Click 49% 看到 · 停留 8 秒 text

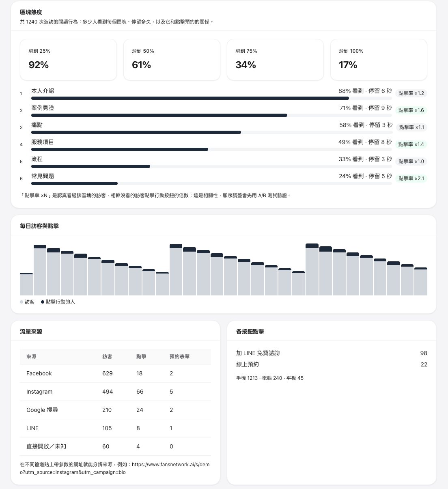coord(365,142)
